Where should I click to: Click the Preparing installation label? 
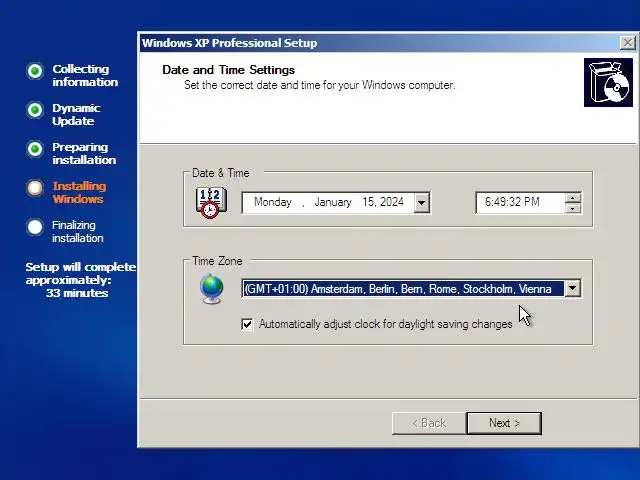tap(84, 153)
